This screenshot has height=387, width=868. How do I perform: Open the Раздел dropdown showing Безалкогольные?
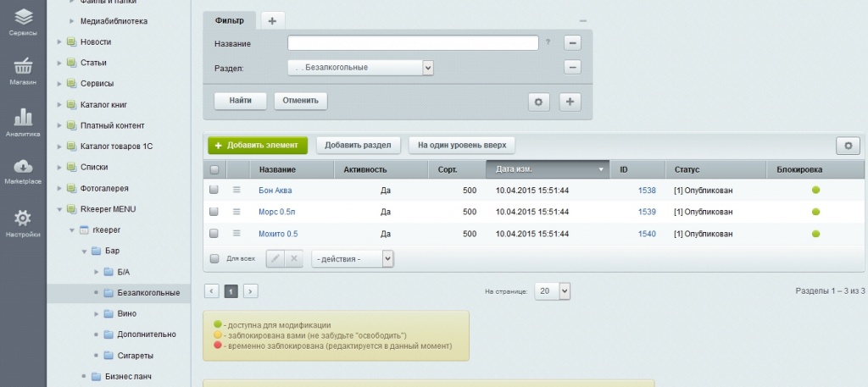tap(360, 68)
